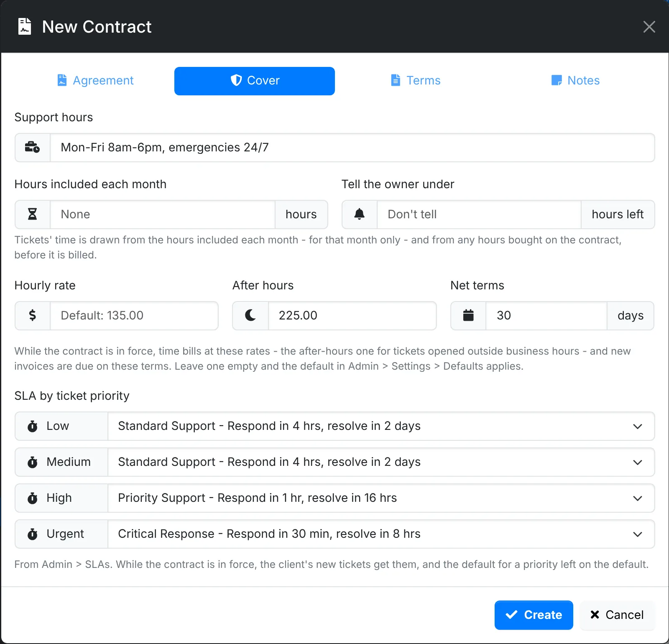This screenshot has height=644, width=669.
Task: Click the 'Hours included each month' label
Action: point(90,184)
